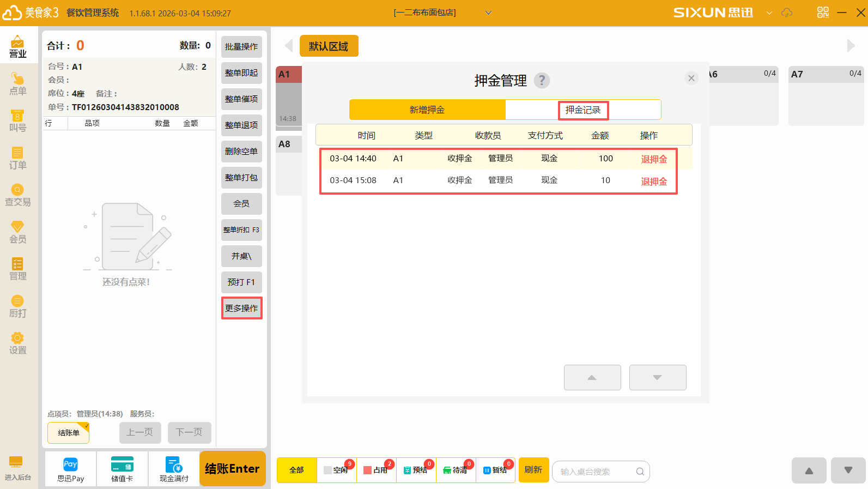Go to 查交易 transaction lookup
The image size is (868, 489).
(17, 195)
